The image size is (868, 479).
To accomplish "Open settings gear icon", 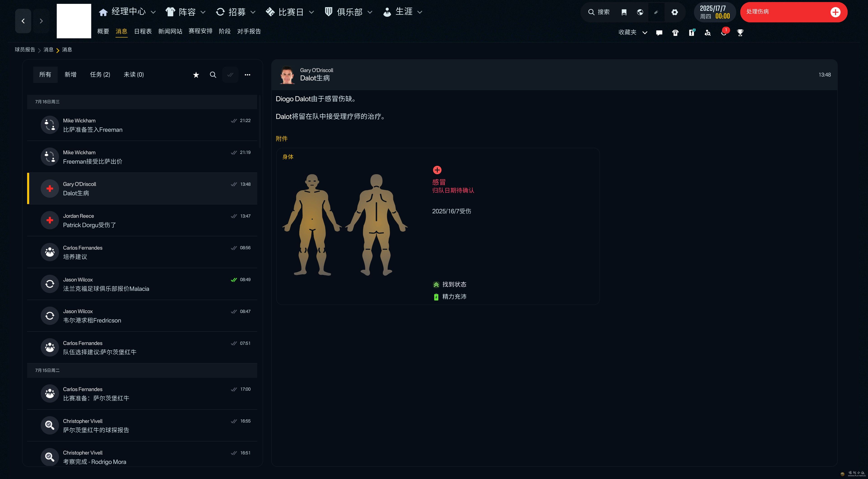I will pos(674,12).
